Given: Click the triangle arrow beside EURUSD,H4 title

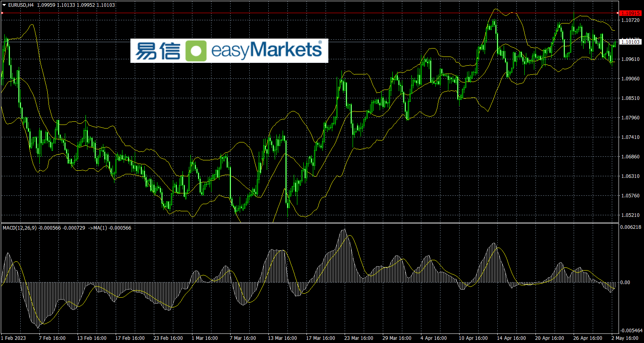Looking at the screenshot, I should pyautogui.click(x=4, y=5).
